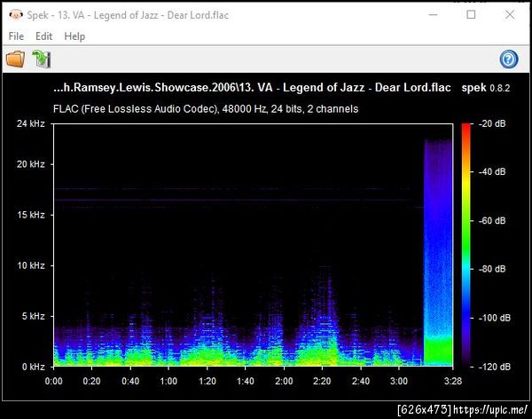Click the -120 dB scale label
This screenshot has height=419, width=532.
click(495, 367)
